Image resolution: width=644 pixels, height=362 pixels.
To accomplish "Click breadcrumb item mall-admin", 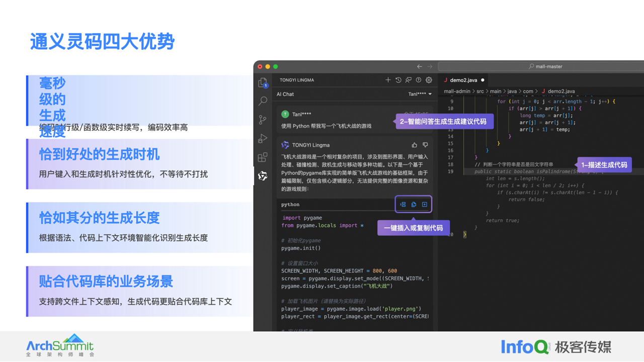I will click(457, 92).
